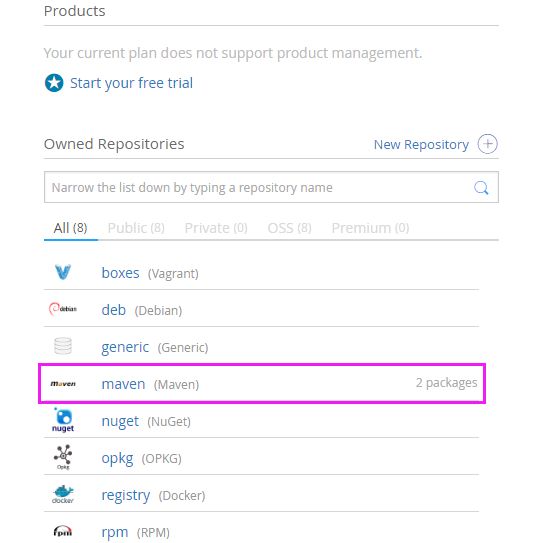This screenshot has width=535, height=543.
Task: Click the NuGet logo icon
Action: tap(63, 420)
